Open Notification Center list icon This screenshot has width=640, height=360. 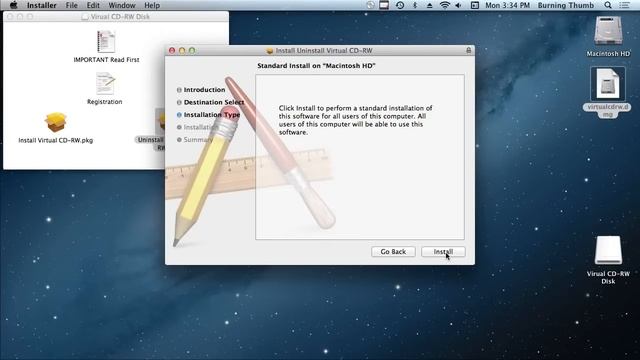coord(624,5)
